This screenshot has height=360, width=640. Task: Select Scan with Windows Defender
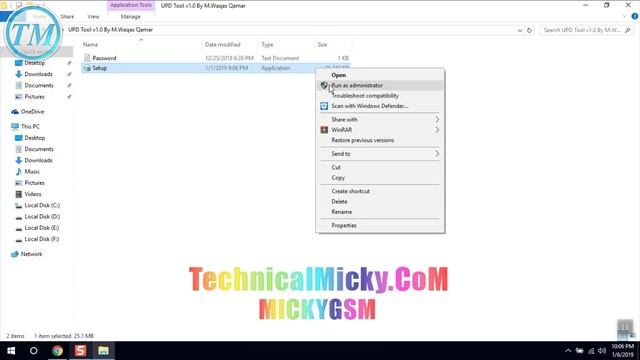(x=380, y=106)
